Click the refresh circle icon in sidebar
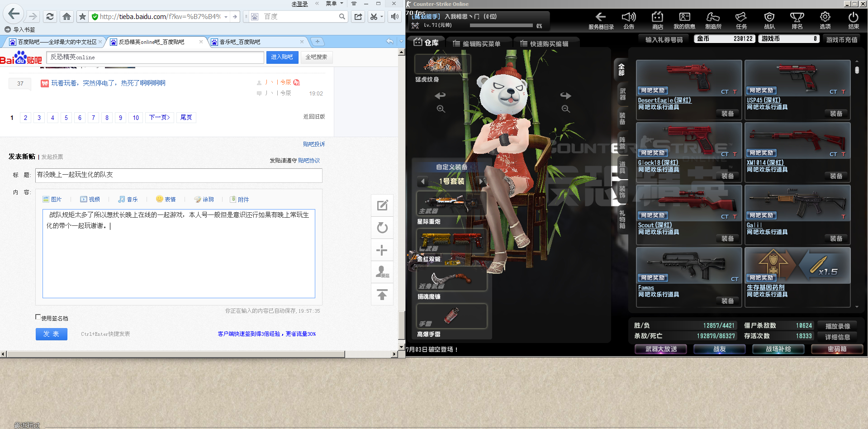The width and height of the screenshot is (868, 429). (382, 228)
